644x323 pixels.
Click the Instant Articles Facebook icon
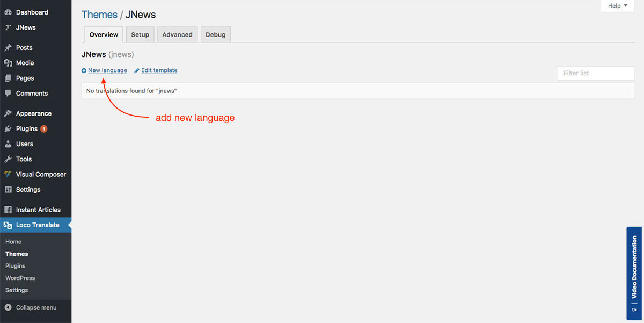(x=8, y=210)
